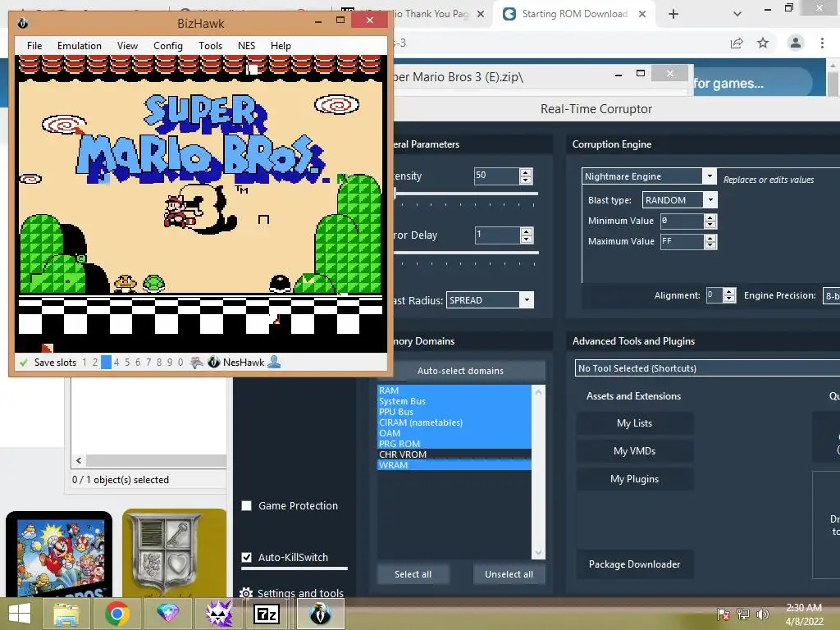Image resolution: width=840 pixels, height=630 pixels.
Task: Click the Intensity slider track
Action: 465,194
